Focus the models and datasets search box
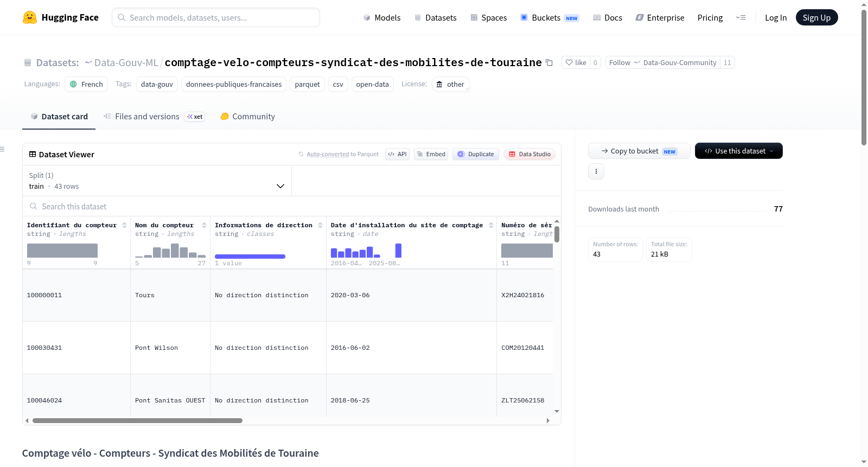The width and height of the screenshot is (868, 467). (216, 17)
